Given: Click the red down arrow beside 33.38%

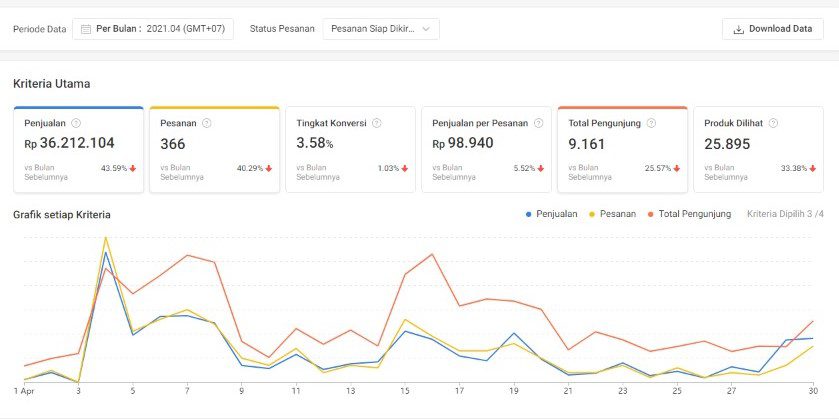Looking at the screenshot, I should pos(812,169).
